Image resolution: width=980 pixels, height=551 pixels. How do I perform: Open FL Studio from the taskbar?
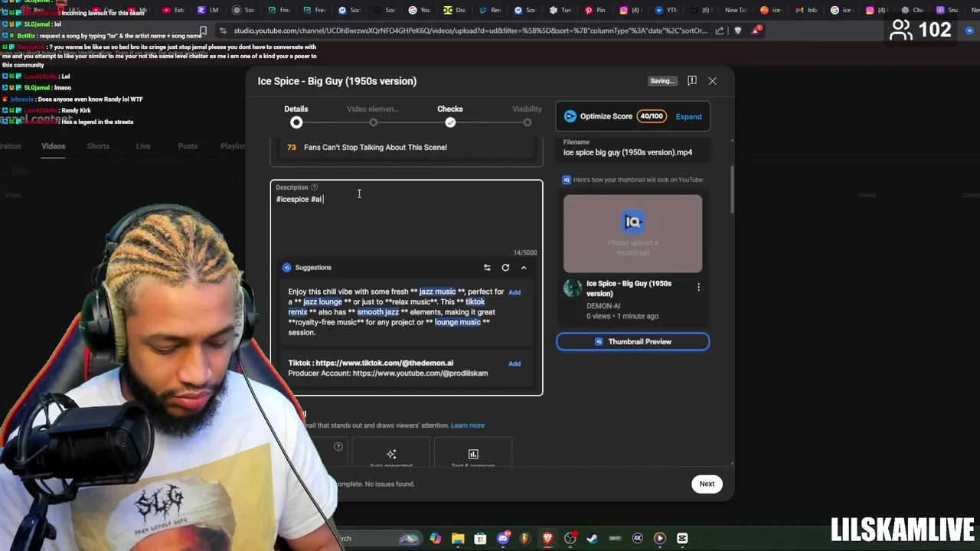525,538
